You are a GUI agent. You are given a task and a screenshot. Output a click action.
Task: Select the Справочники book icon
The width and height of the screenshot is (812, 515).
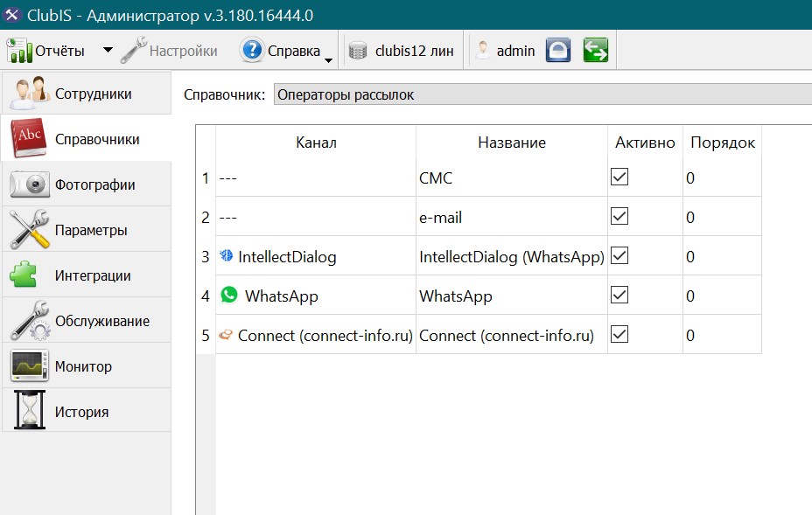[x=29, y=138]
